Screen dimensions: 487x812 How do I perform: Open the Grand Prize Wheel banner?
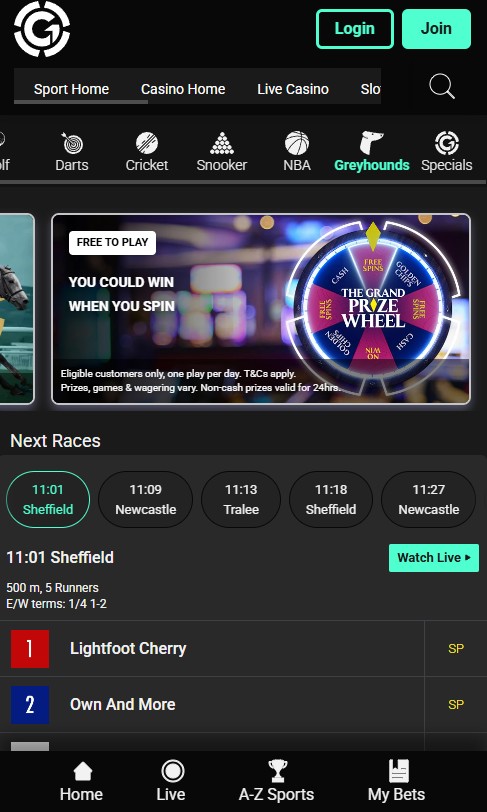click(x=261, y=309)
